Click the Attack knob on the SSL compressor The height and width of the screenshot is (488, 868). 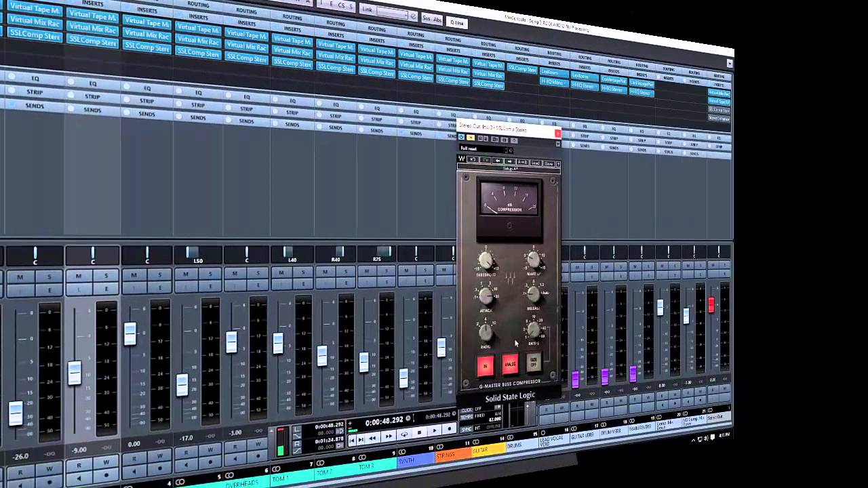tap(486, 296)
